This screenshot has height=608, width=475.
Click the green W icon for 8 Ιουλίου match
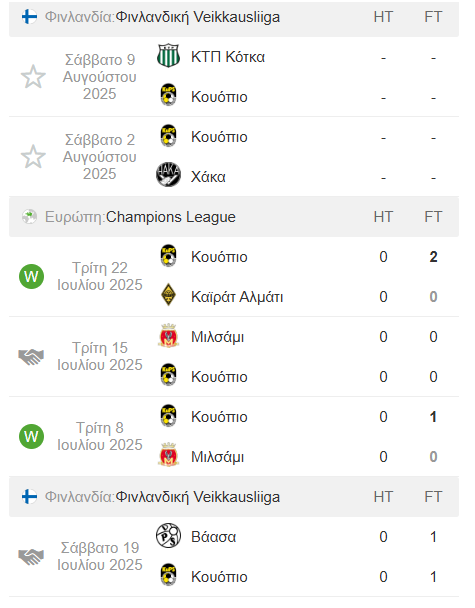pos(31,436)
